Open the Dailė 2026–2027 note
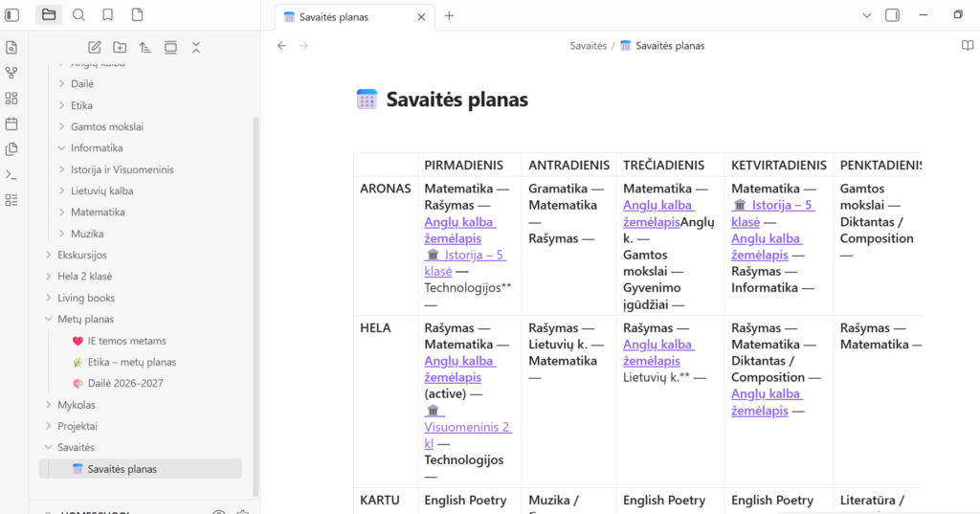This screenshot has height=514, width=980. [125, 383]
